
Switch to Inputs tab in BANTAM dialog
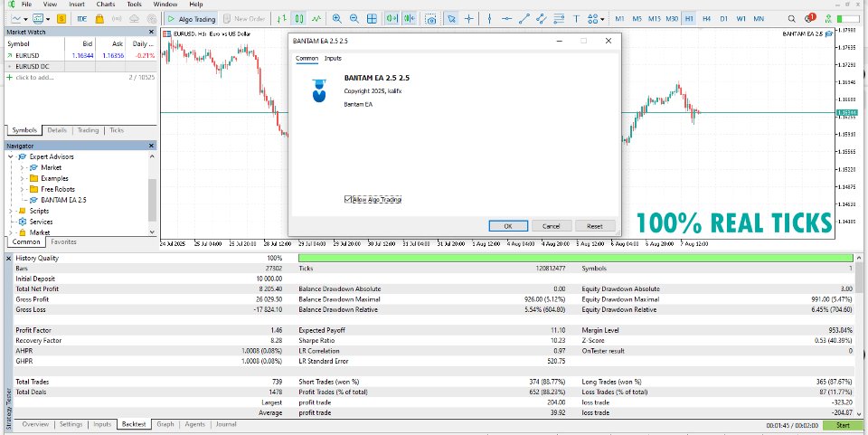[x=333, y=58]
